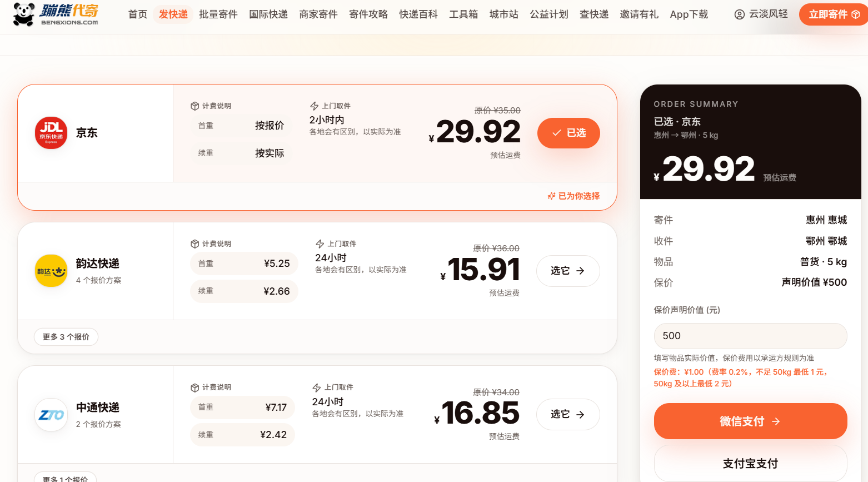Click the lightning icon next to Yunda 上门取件
Image resolution: width=868 pixels, height=482 pixels.
click(320, 244)
